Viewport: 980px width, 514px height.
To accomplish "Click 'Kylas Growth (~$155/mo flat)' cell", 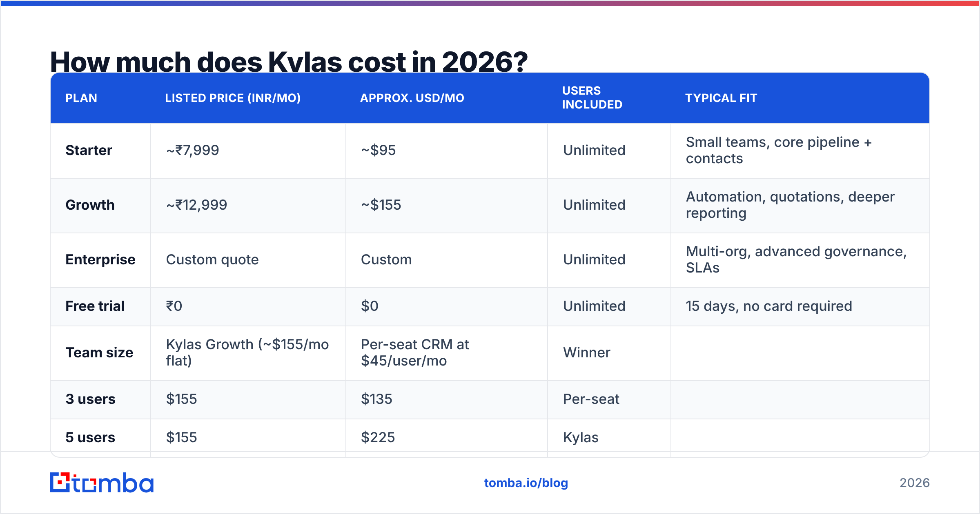I will (x=247, y=352).
